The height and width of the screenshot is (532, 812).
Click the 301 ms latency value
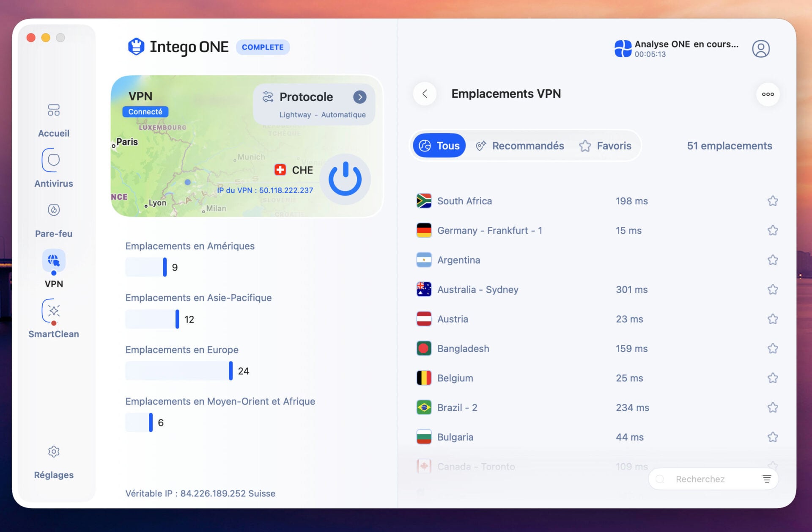pyautogui.click(x=631, y=289)
